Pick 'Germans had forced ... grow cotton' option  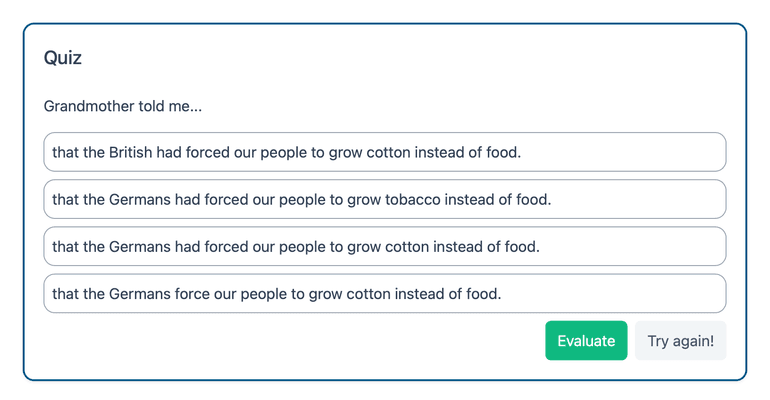(x=385, y=246)
